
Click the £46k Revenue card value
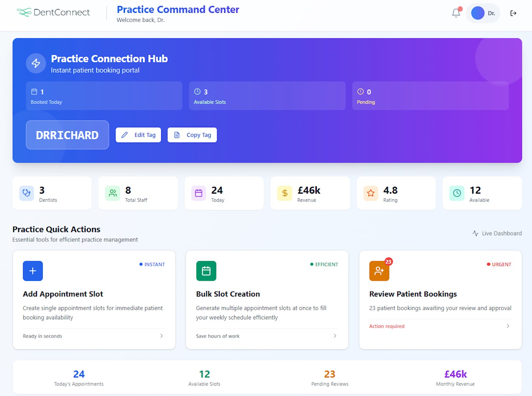click(x=309, y=190)
